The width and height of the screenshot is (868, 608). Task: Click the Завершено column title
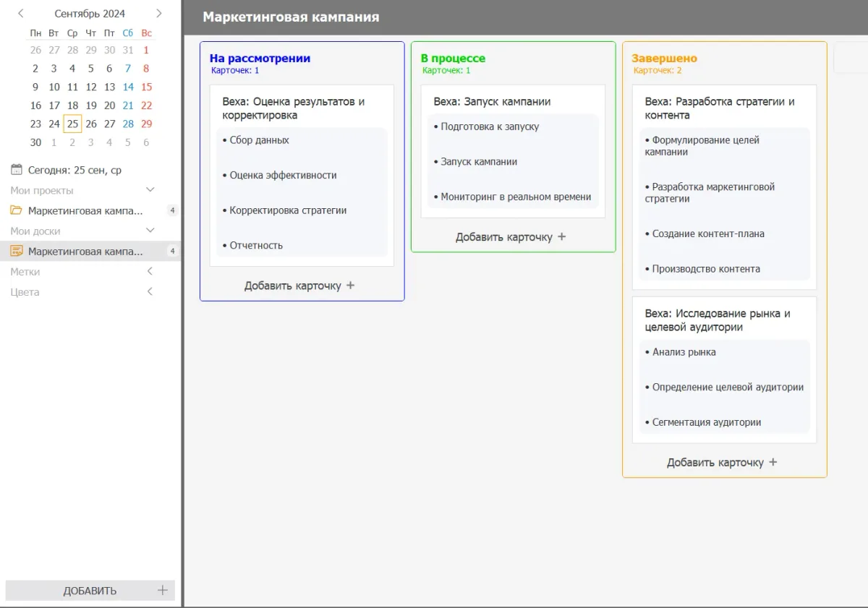[664, 59]
